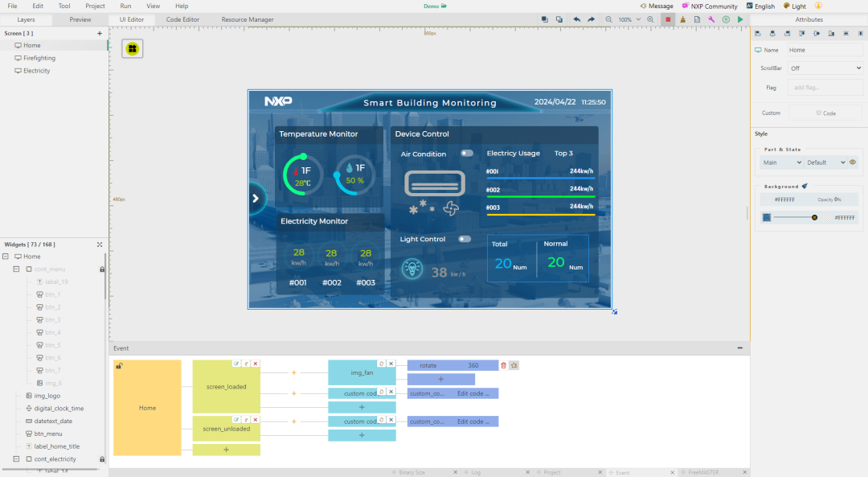Click the English language button

point(760,6)
